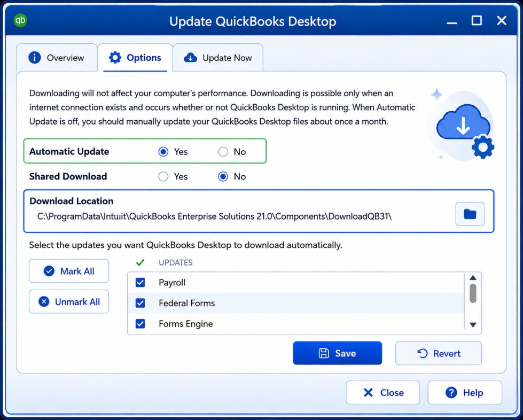Set Shared Download to No

pyautogui.click(x=223, y=176)
